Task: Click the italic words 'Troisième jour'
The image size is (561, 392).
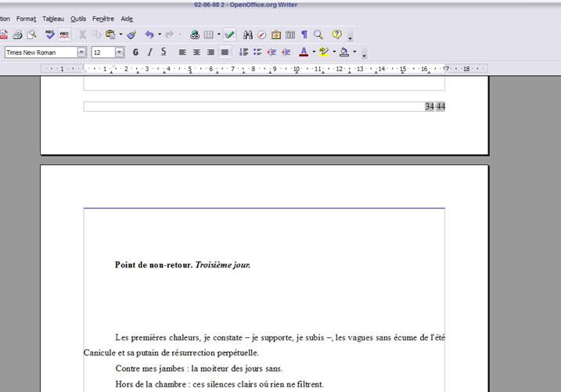Action: 222,265
